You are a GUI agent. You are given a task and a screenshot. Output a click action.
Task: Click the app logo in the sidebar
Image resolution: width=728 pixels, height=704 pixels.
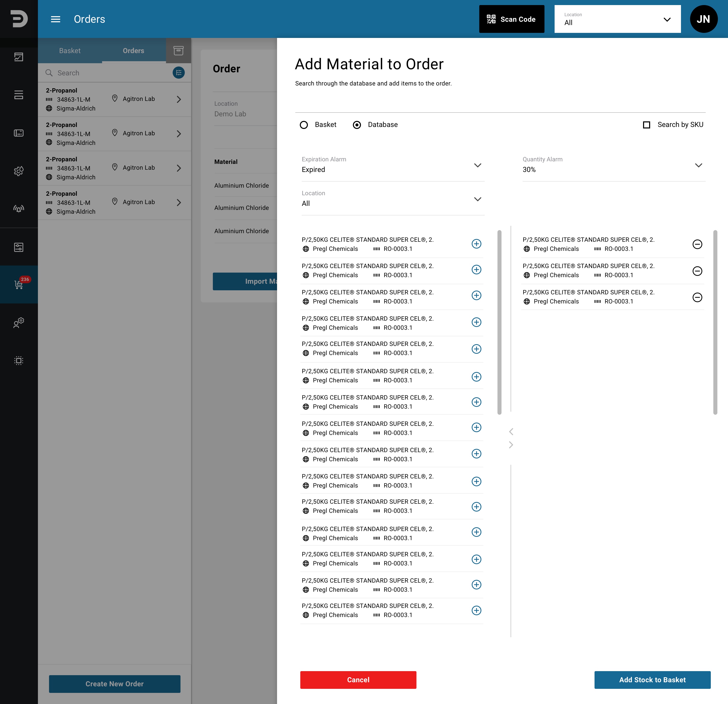pyautogui.click(x=18, y=18)
